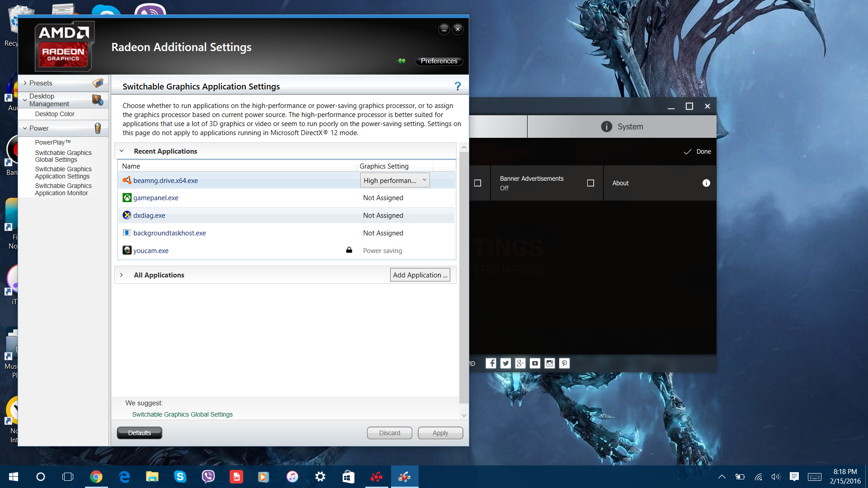Show hidden system tray icons
The image size is (868, 488).
722,477
